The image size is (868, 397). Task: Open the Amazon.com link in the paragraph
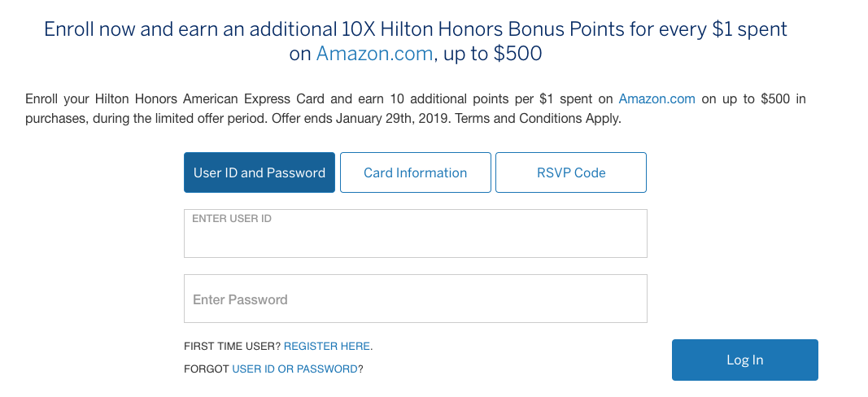[656, 99]
